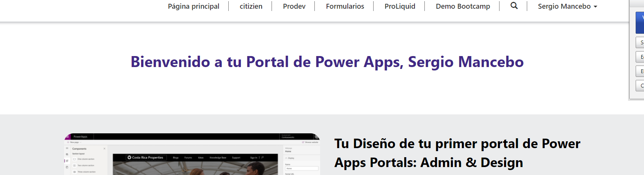Click the Name input field showing Home
Viewport: 644px width, 175px height.
click(302, 168)
